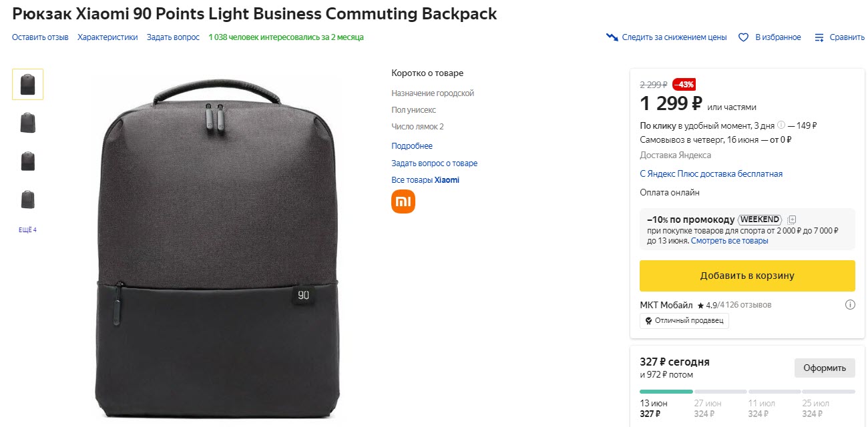The height and width of the screenshot is (427, 868).
Task: Open seller details via the info icon
Action: coord(850,304)
